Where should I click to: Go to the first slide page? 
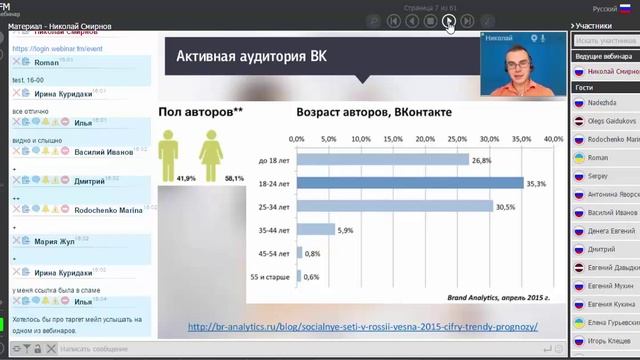point(393,21)
